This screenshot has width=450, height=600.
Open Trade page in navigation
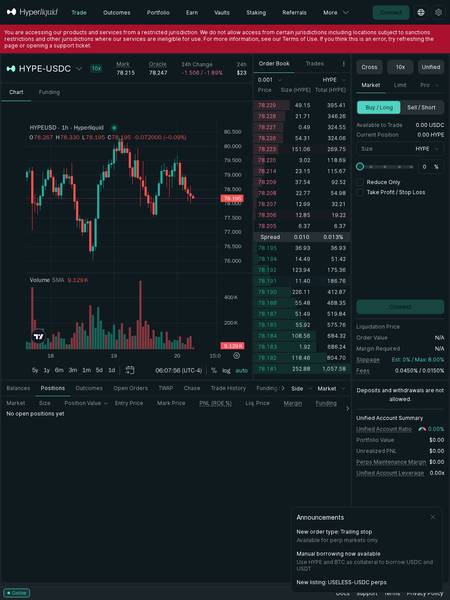point(79,13)
